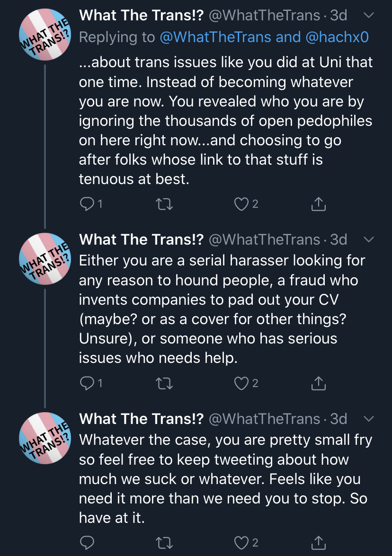Image resolution: width=392 pixels, height=556 pixels.
Task: Like the tweet ending 'who needs help'
Action: (x=241, y=383)
